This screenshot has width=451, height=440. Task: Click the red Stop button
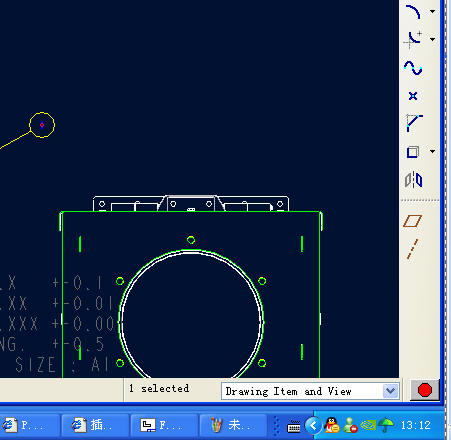[x=425, y=390]
